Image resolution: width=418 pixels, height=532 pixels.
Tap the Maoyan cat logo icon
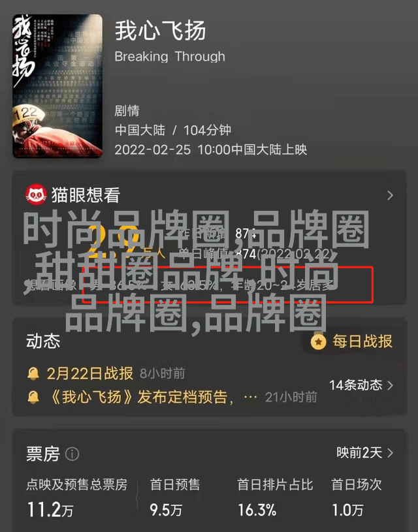click(37, 195)
